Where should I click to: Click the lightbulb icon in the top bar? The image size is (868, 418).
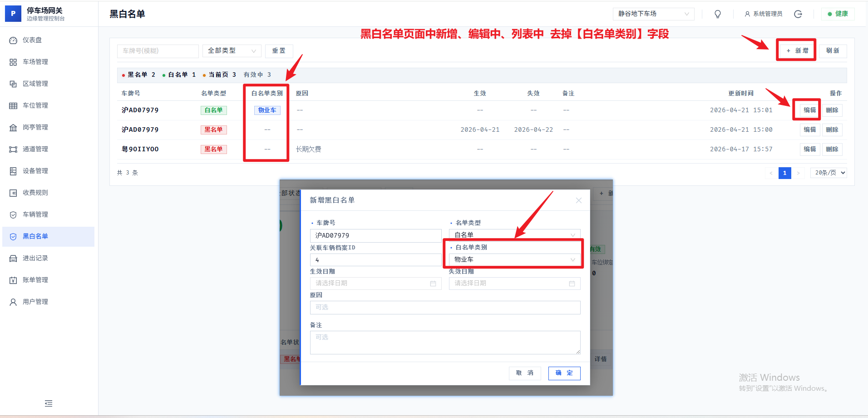point(717,14)
